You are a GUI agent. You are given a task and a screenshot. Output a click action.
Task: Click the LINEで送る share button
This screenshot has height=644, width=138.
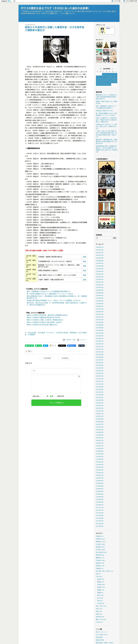click(30, 346)
